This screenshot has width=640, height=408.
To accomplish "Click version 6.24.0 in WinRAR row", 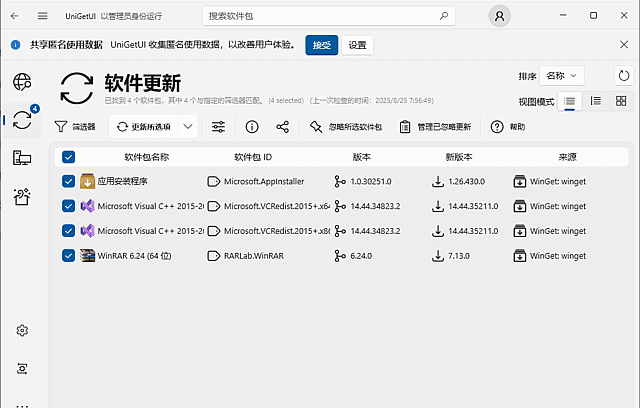I will coord(361,256).
